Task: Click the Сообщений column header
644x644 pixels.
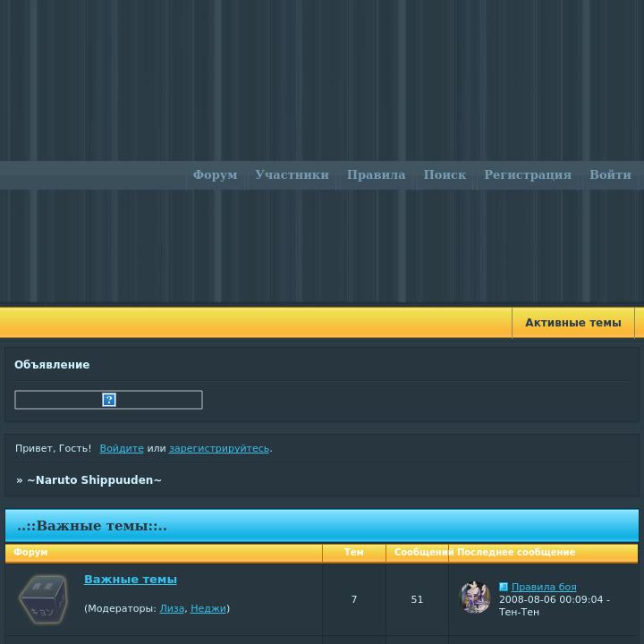Action: pos(424,552)
